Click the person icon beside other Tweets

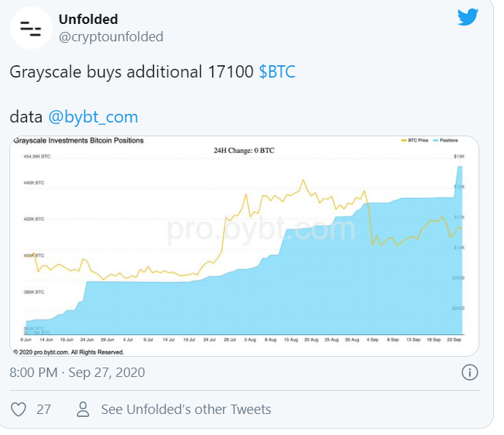(84, 410)
